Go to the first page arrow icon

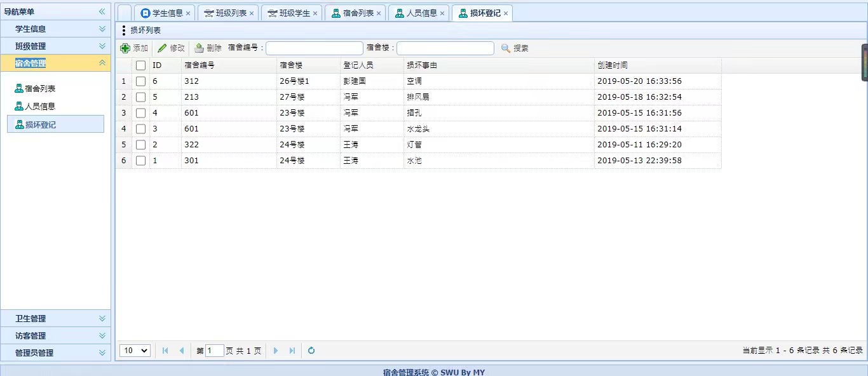(165, 351)
